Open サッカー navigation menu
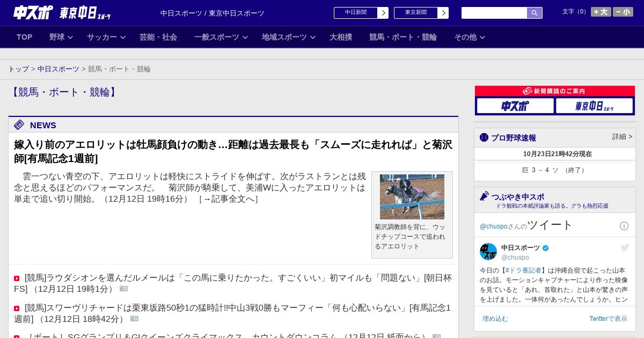The width and height of the screenshot is (644, 338). [x=102, y=37]
